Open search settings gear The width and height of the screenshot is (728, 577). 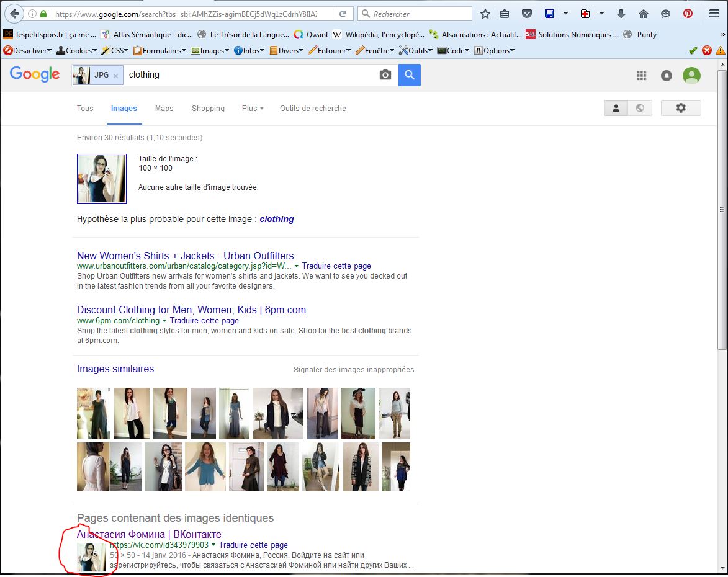tap(681, 108)
